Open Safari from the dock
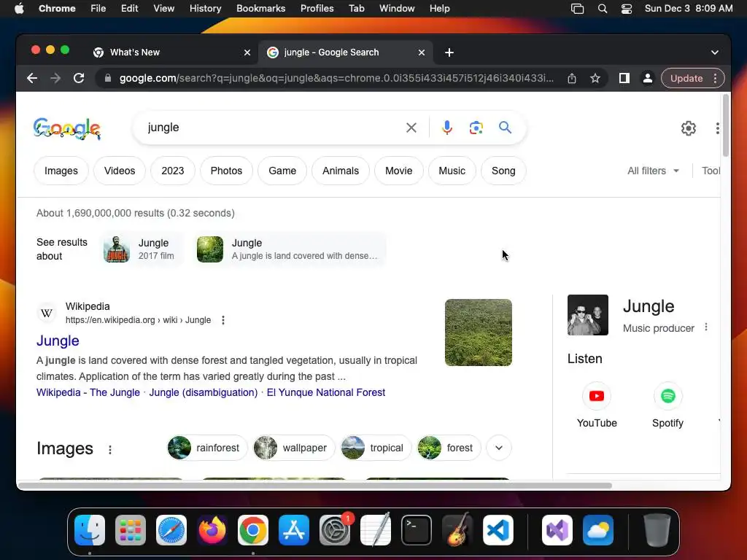 (171, 530)
